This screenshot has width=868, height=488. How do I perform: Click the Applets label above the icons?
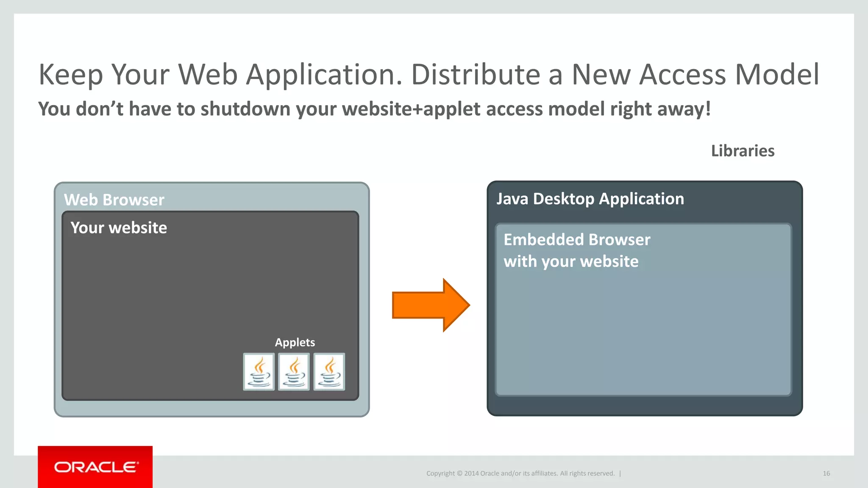[295, 342]
